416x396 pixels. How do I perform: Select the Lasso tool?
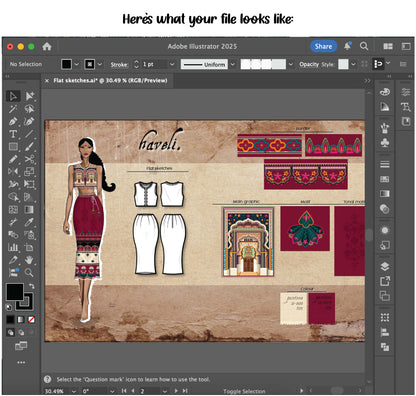[30, 109]
